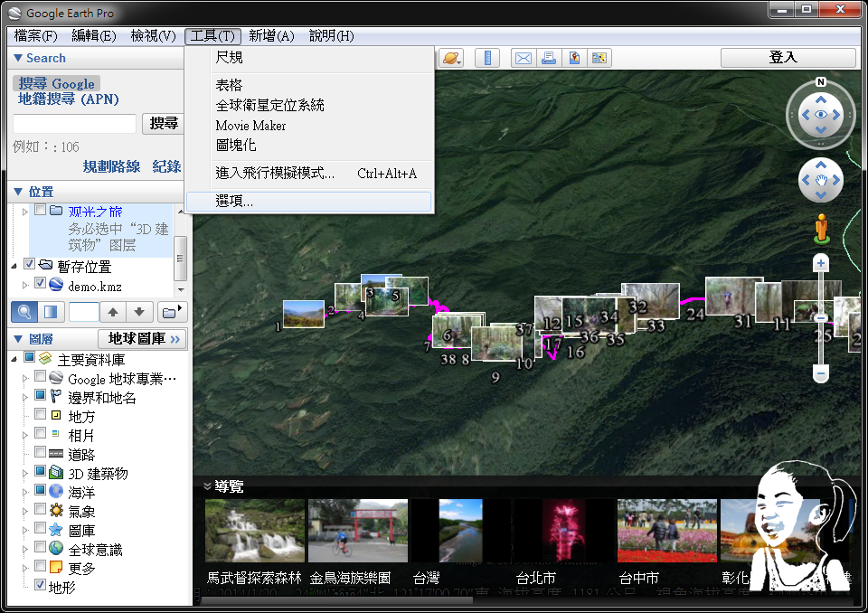Click the print toolbar icon
Image resolution: width=868 pixels, height=613 pixels.
[x=549, y=58]
